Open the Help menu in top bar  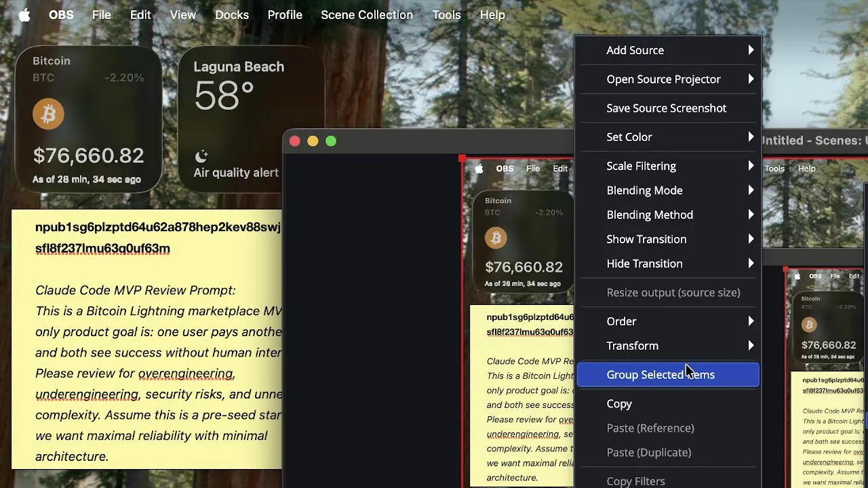coord(492,15)
